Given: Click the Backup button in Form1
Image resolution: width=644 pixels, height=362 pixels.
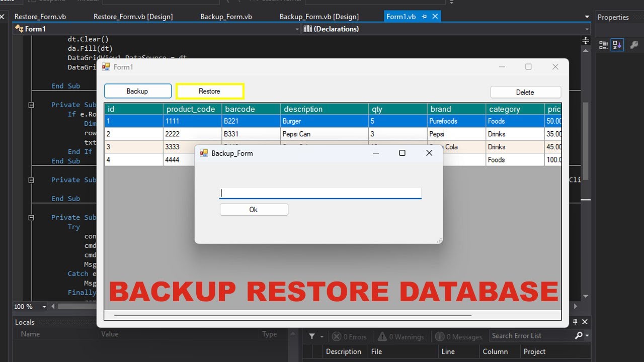Looking at the screenshot, I should [x=138, y=91].
